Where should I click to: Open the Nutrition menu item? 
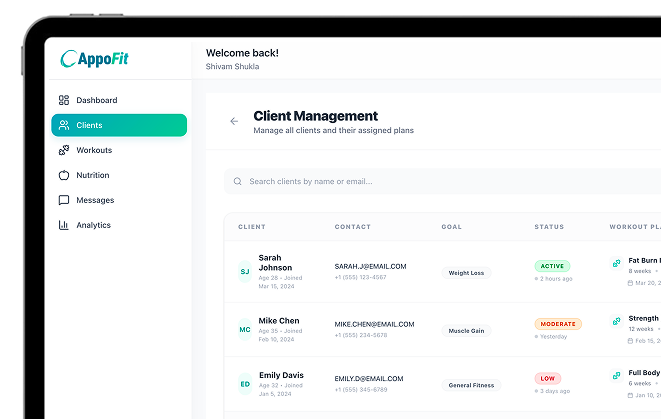coord(93,175)
